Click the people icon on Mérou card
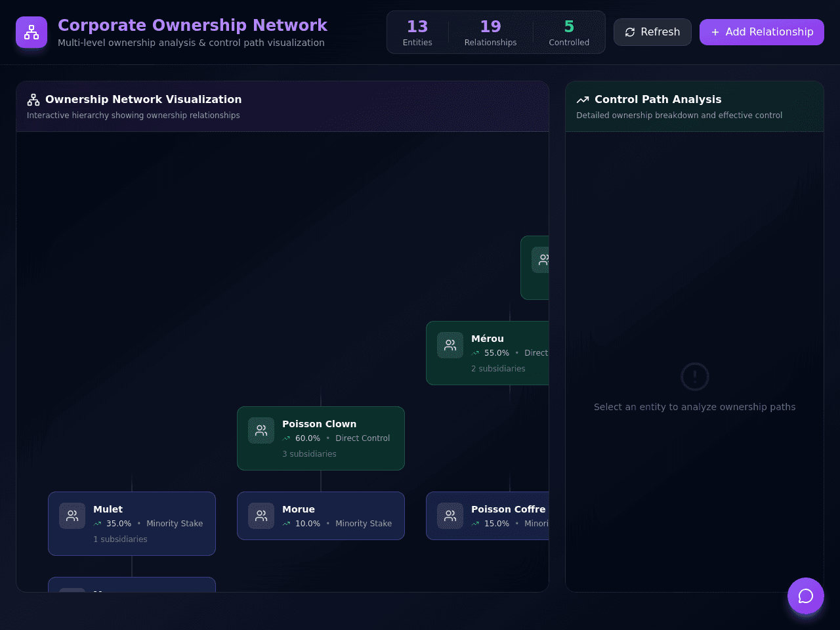 point(450,345)
